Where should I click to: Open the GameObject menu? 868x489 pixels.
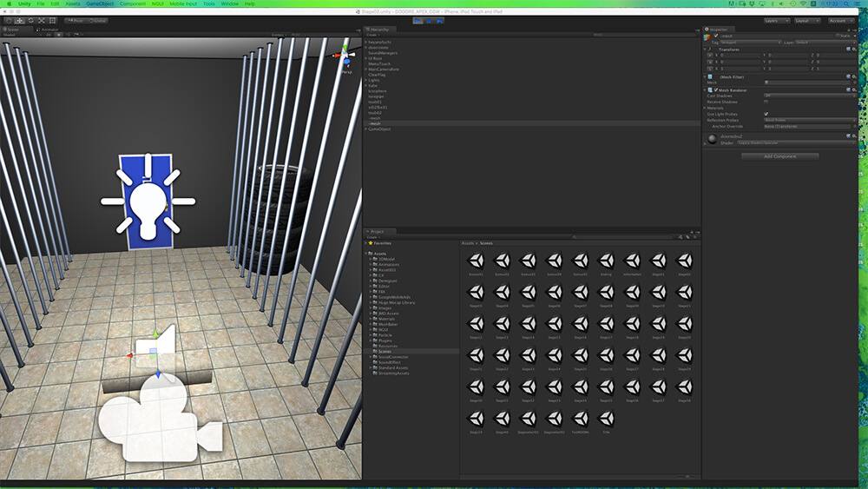pyautogui.click(x=100, y=3)
